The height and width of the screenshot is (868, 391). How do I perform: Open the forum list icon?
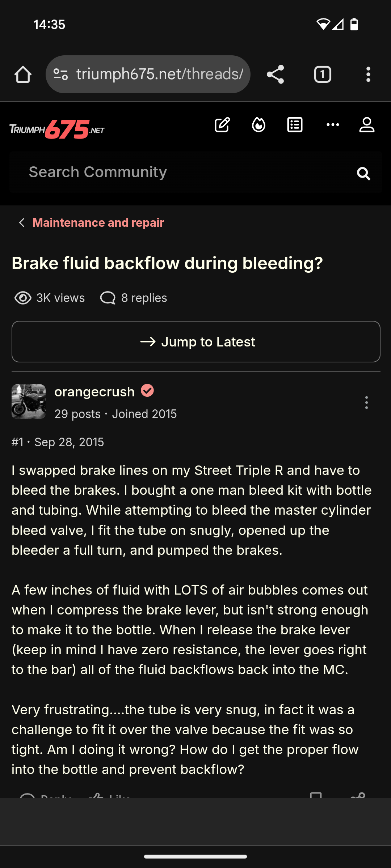[295, 125]
